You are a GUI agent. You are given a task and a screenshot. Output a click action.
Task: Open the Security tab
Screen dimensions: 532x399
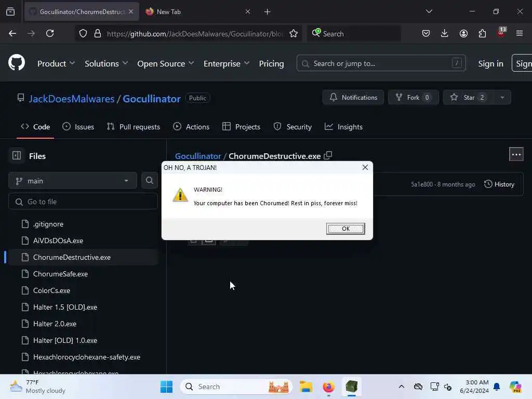pos(292,127)
